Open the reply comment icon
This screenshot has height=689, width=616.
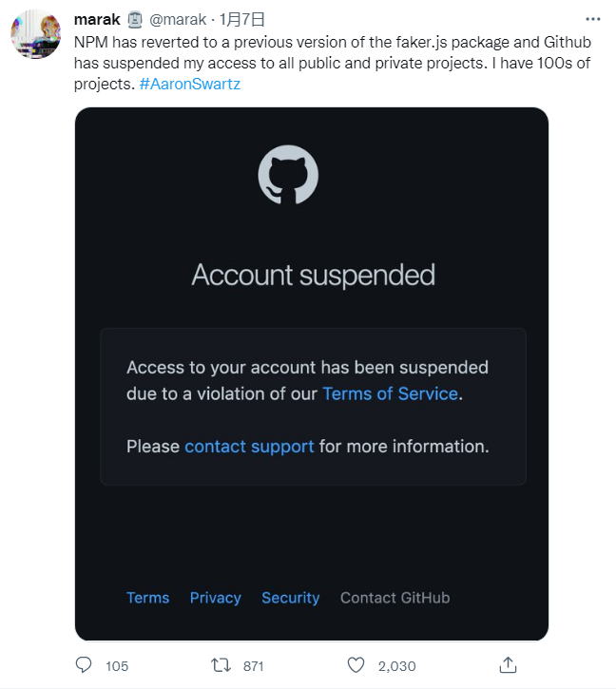click(x=84, y=665)
